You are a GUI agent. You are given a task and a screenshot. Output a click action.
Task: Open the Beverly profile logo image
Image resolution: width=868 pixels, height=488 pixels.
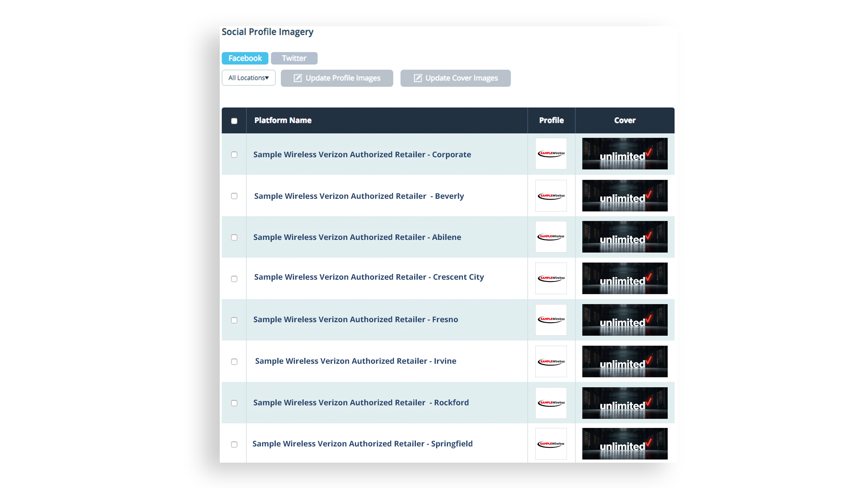pos(551,196)
